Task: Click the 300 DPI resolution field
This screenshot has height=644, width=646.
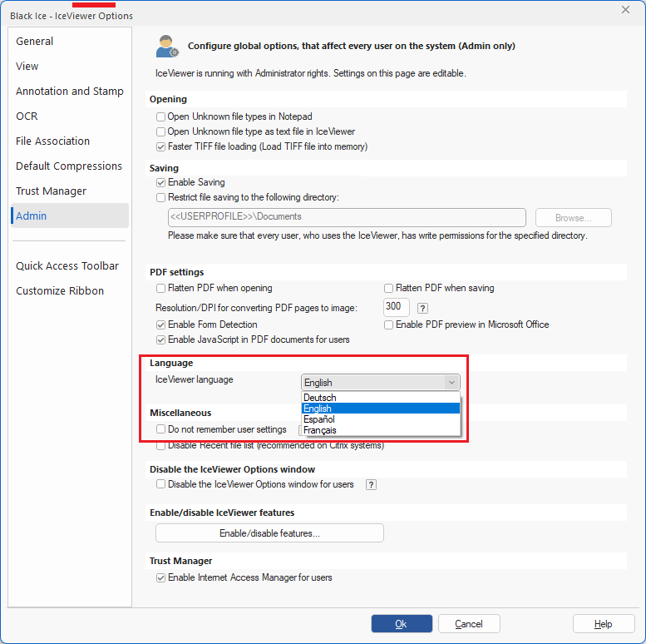Action: click(x=397, y=307)
